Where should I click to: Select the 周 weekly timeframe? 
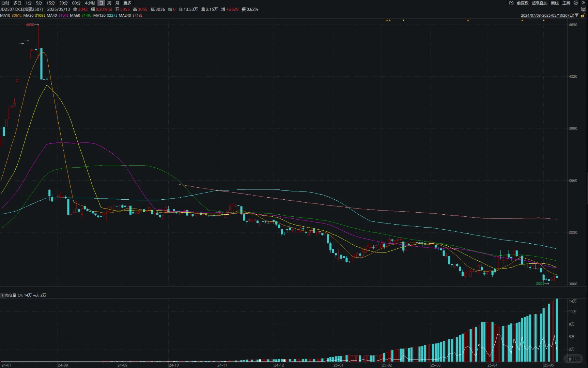point(109,3)
